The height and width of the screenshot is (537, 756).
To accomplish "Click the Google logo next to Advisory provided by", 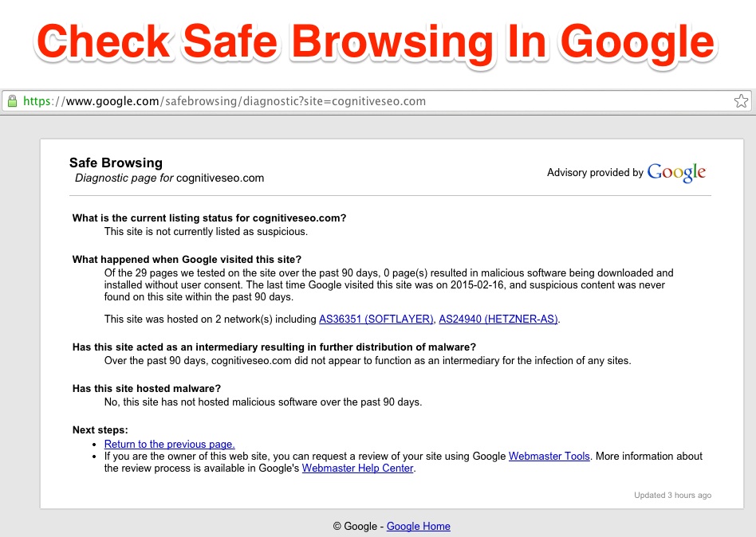I will pos(676,172).
